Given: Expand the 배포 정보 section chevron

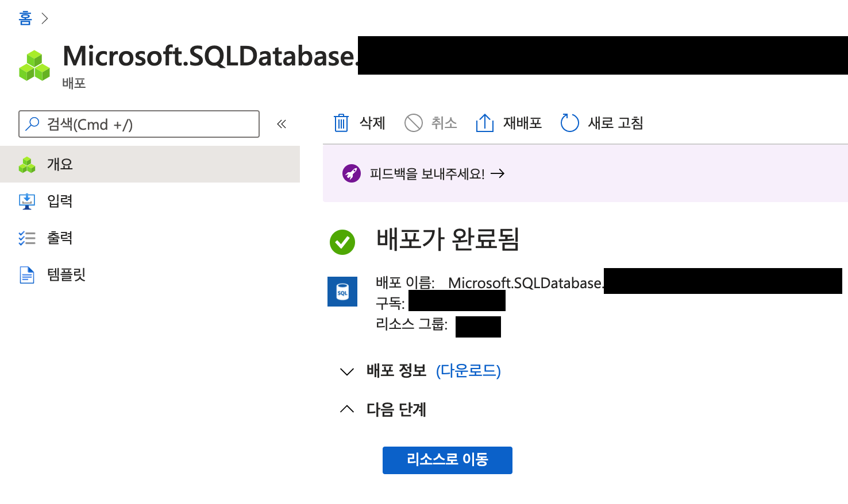Looking at the screenshot, I should [347, 372].
